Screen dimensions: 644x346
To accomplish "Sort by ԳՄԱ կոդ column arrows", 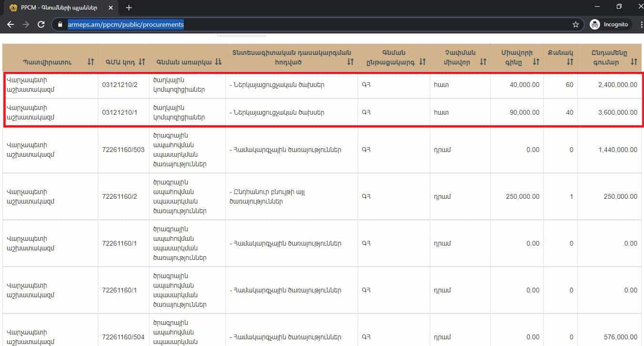I will [142, 62].
